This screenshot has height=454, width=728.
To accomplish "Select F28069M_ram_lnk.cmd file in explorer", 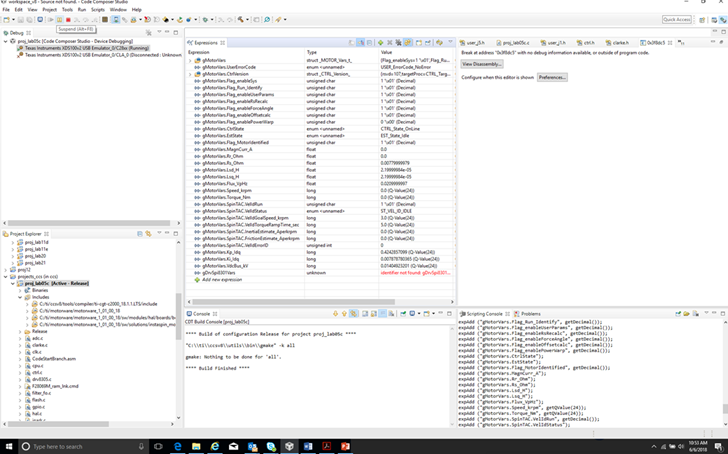I will click(55, 386).
